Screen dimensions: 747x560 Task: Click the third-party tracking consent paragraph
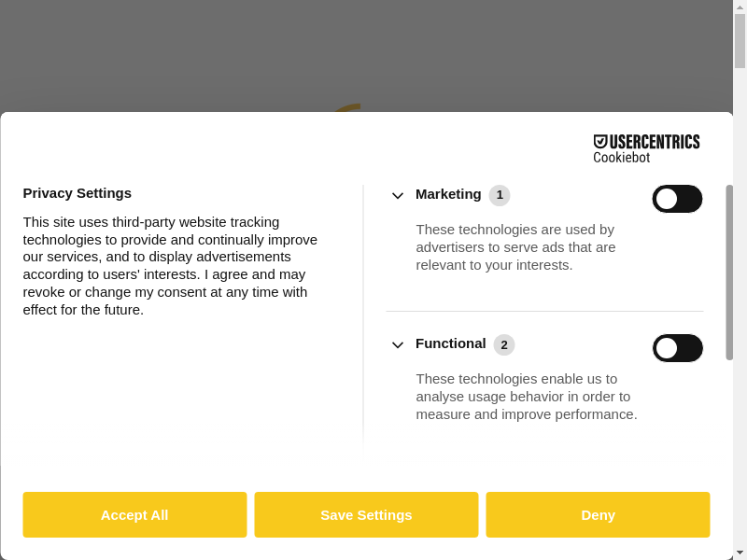click(171, 266)
